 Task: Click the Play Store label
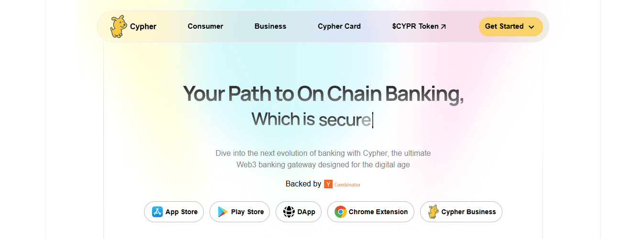click(247, 212)
